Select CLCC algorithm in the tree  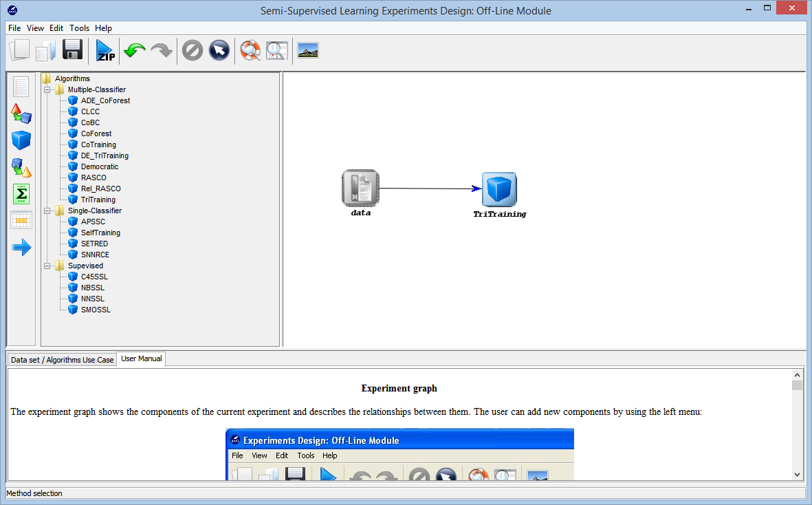[x=90, y=111]
